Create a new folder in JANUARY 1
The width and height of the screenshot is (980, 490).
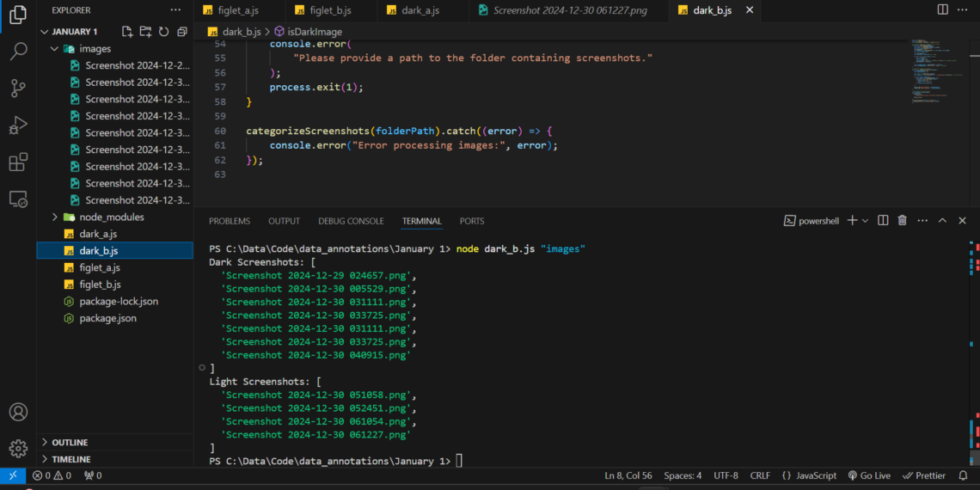pos(145,31)
